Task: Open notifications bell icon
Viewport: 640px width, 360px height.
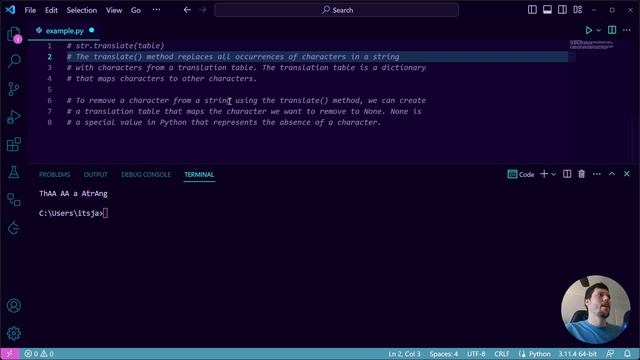Action: (x=627, y=354)
